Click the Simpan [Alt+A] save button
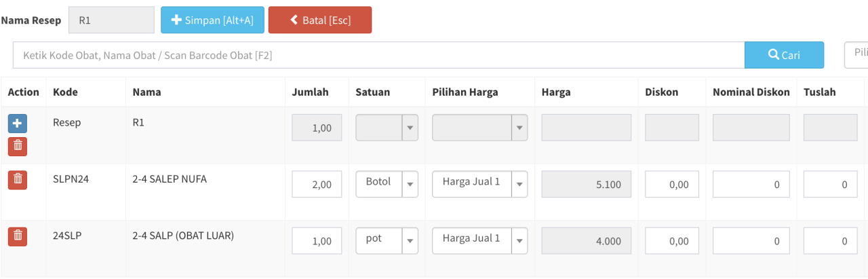Screen dimensions: 868x279 (x=212, y=20)
